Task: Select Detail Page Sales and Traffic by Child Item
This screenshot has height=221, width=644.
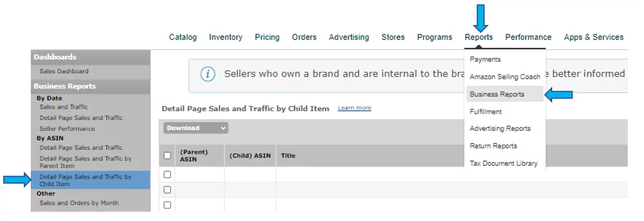Action: pos(90,180)
